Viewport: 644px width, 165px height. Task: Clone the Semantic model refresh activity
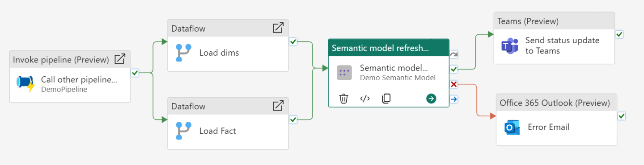(x=386, y=99)
